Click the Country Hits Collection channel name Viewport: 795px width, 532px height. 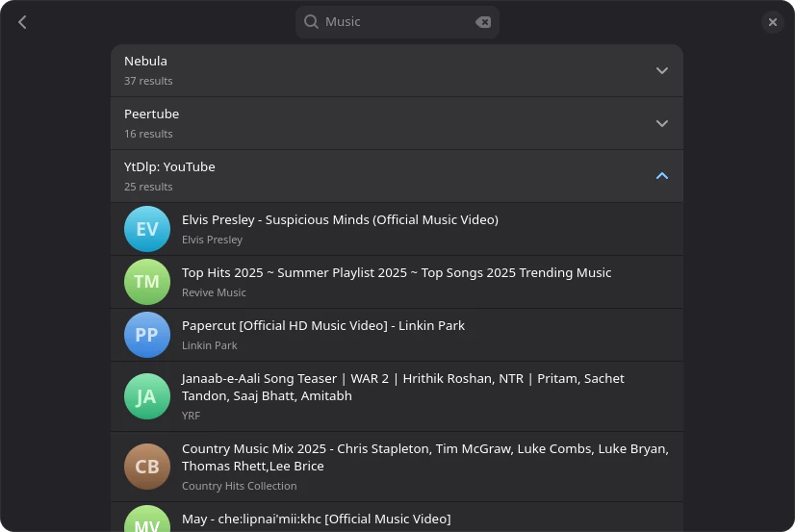point(240,486)
